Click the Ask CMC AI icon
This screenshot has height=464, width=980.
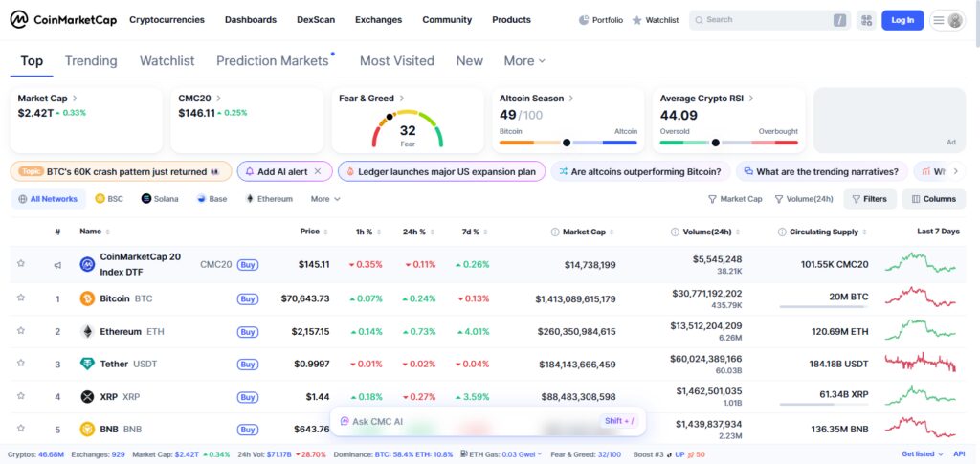click(x=345, y=422)
